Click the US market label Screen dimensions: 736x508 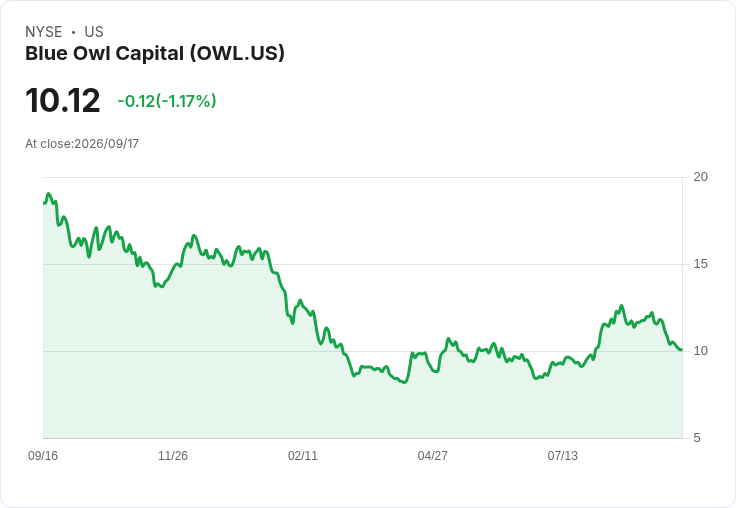(x=94, y=31)
